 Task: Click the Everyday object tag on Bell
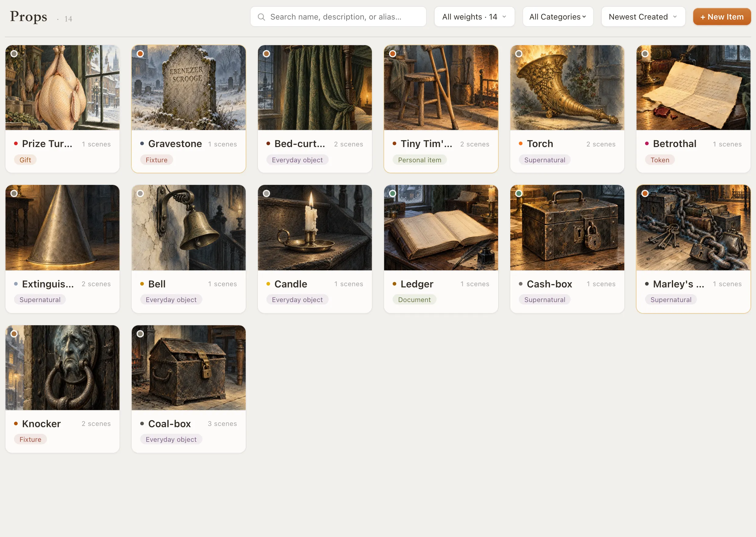(x=171, y=300)
